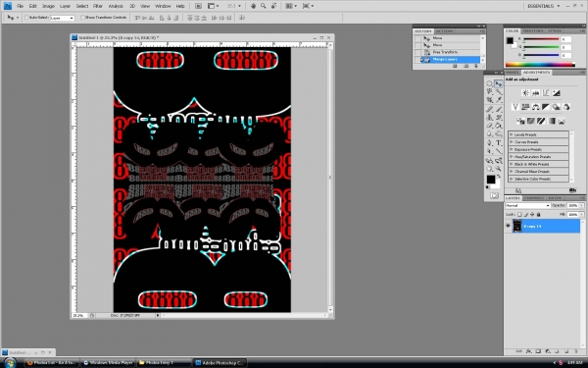This screenshot has width=588, height=368.
Task: Toggle Lock transparent pixels
Action: point(519,214)
